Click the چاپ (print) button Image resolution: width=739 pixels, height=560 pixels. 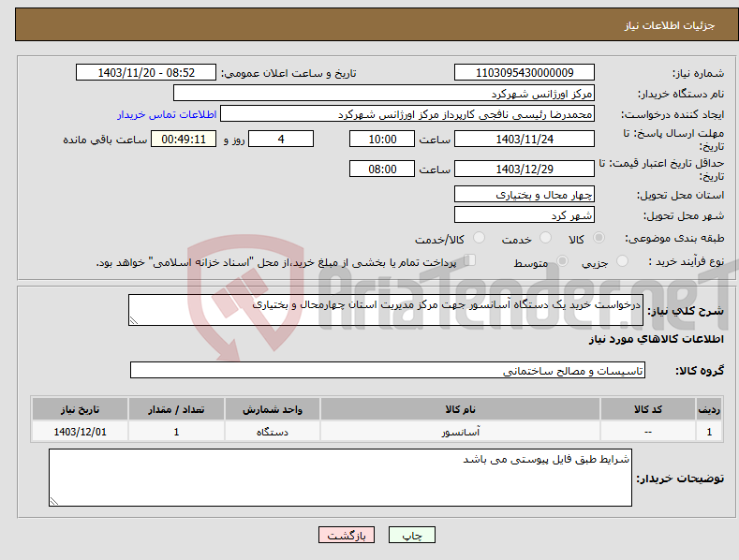pos(411,535)
